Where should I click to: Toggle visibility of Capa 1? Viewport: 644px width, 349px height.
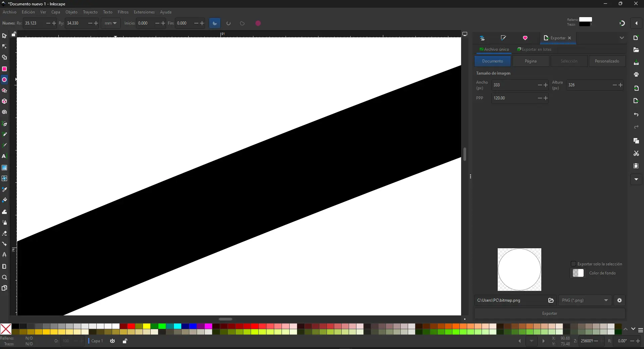pos(112,341)
